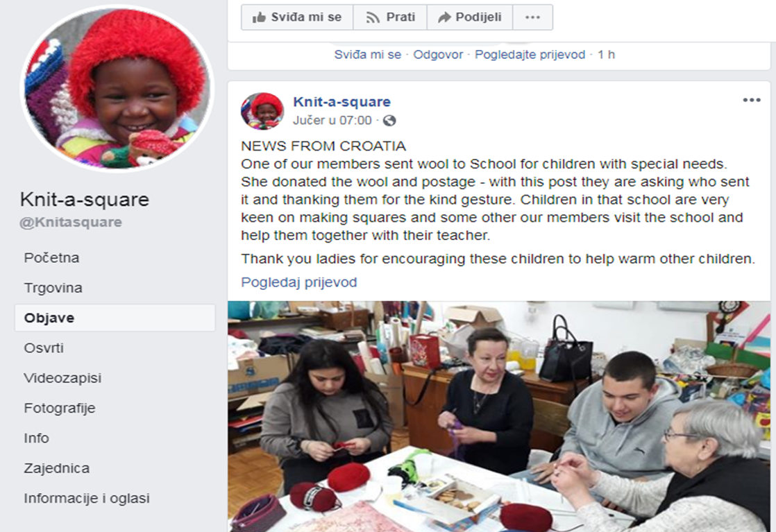Click 'Pogledaj prijevod' under the post
This screenshot has height=532, width=776.
click(299, 282)
